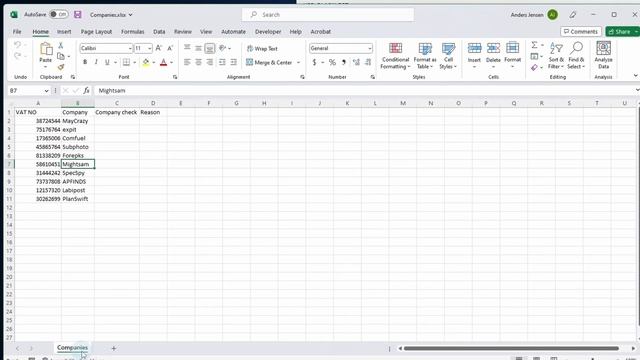Click the Cut scissors icon

pyautogui.click(x=61, y=45)
